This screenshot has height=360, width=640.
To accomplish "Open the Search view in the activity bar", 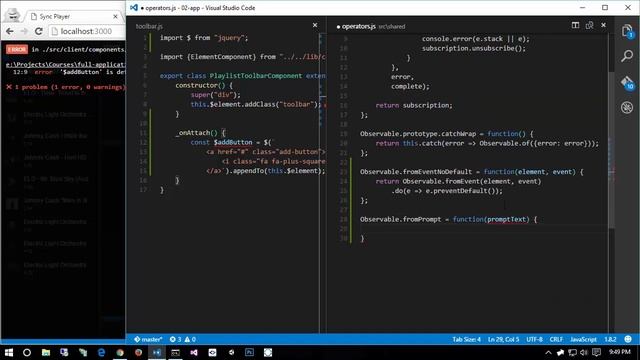I will [627, 56].
